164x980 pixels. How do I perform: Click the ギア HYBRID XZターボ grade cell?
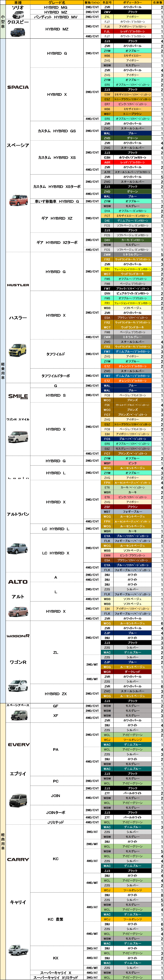pos(57,242)
